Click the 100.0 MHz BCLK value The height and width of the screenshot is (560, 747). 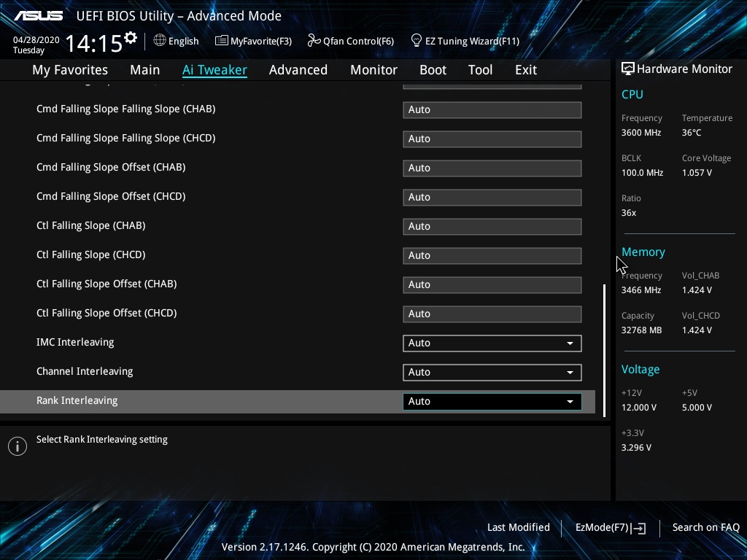click(642, 173)
